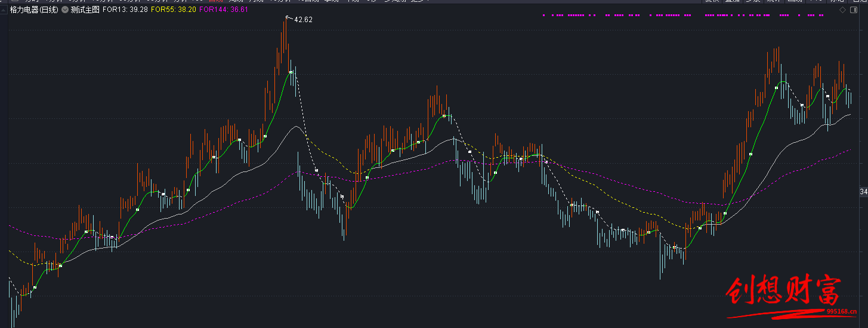Click the 格力电器(日线) stock title
Image resolution: width=868 pixels, height=328 pixels.
click(x=34, y=10)
